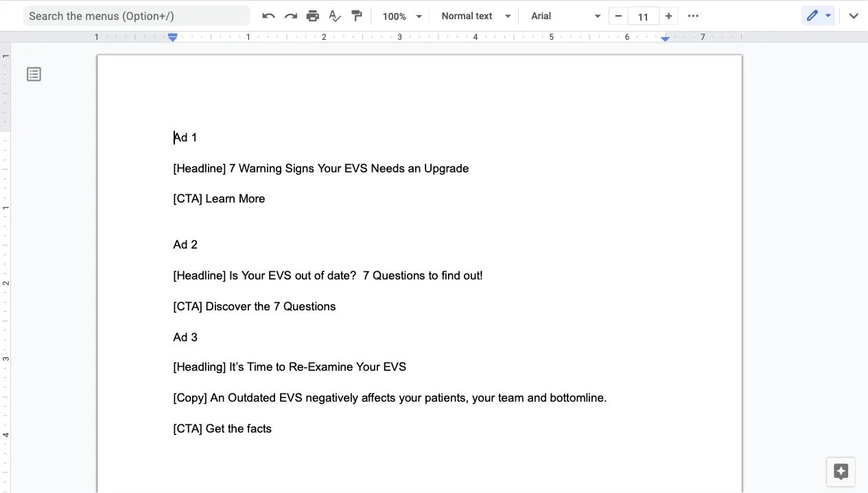868x493 pixels.
Task: Click the '[CTA] Discover the 7 Questions' line
Action: point(255,306)
